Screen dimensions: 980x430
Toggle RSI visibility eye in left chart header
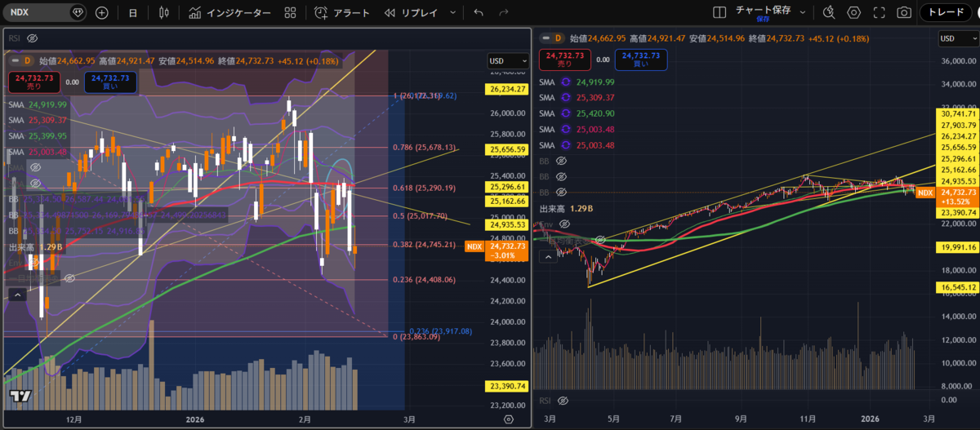33,38
